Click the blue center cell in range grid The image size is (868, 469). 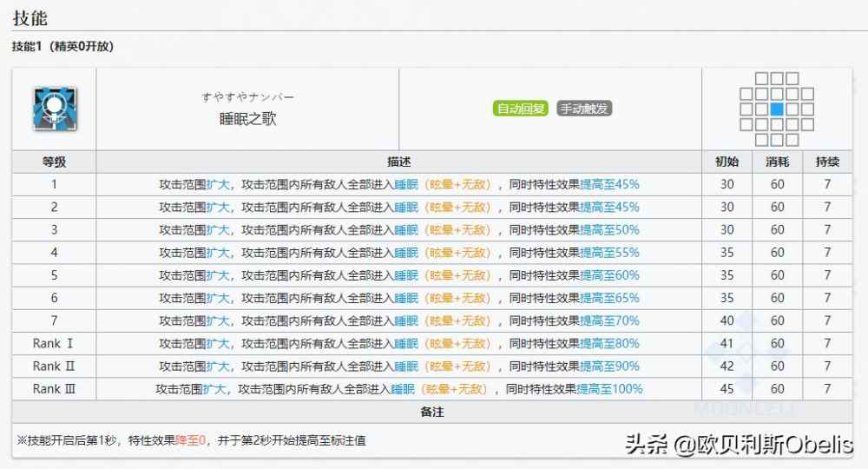(777, 109)
